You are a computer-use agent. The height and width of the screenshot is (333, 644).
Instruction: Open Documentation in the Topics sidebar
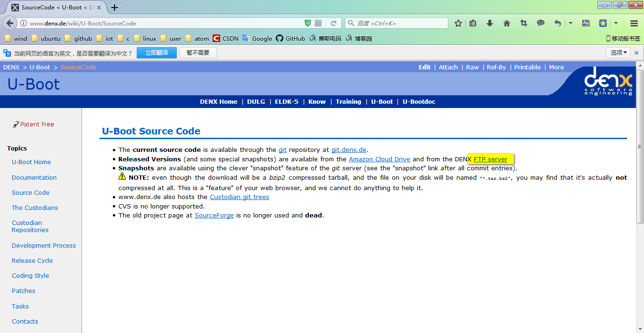(34, 177)
